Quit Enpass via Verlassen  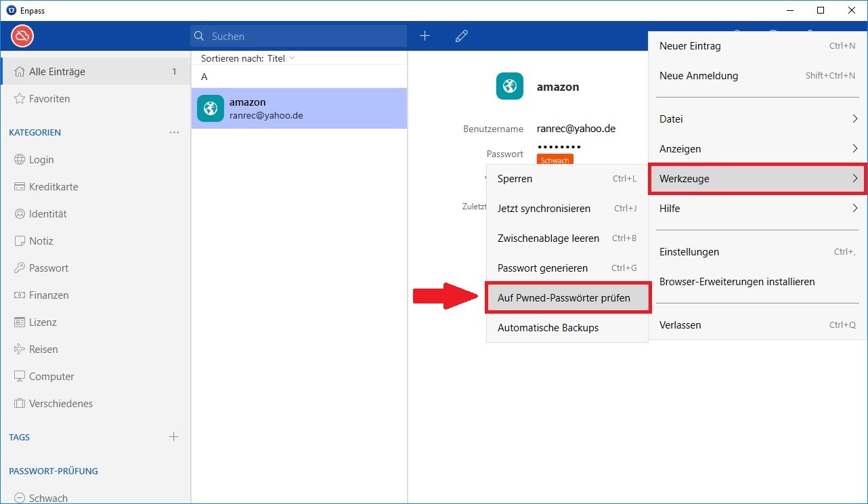758,325
